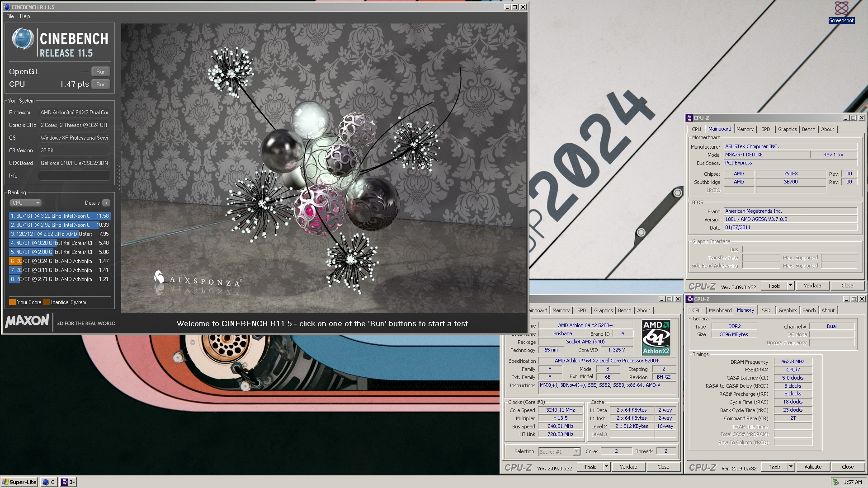Click the Chipset 790FX value in CPU-Z
Viewport: 868px width, 488px height.
pos(791,174)
